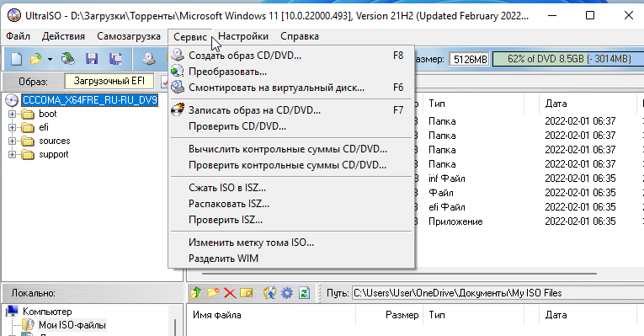Click the lower Дата column header

[556, 315]
